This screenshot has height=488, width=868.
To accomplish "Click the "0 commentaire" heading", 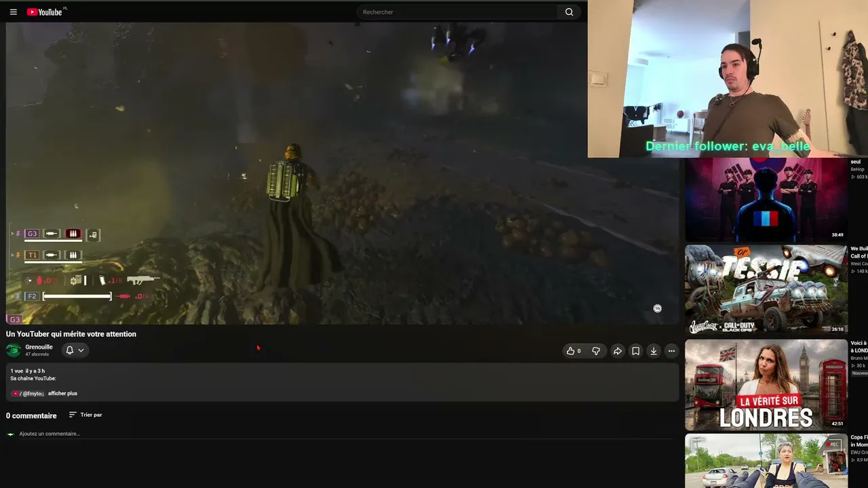I will pos(31,415).
